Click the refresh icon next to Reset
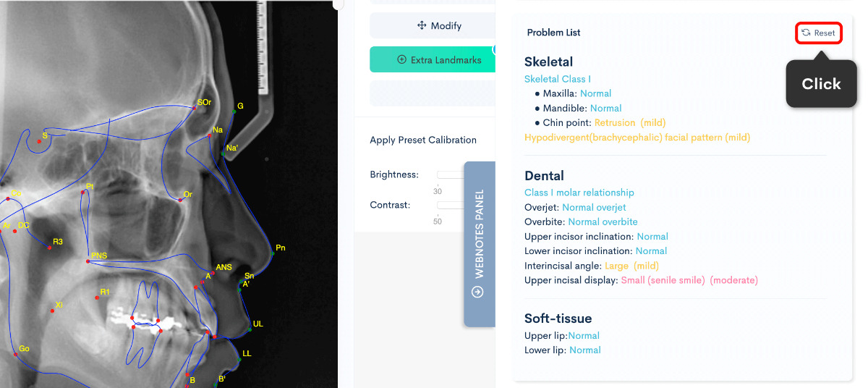Screen dimensions: 868x388 tap(806, 33)
